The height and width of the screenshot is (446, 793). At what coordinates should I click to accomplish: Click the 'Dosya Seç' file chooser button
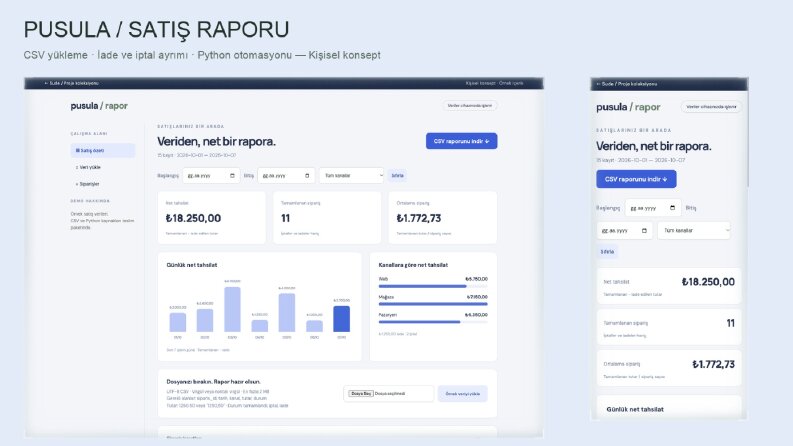tap(361, 393)
